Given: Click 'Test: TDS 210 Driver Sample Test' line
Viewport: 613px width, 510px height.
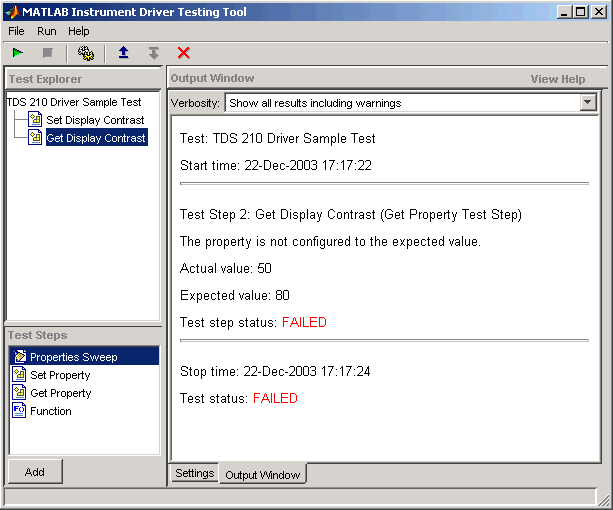Looking at the screenshot, I should click(278, 138).
